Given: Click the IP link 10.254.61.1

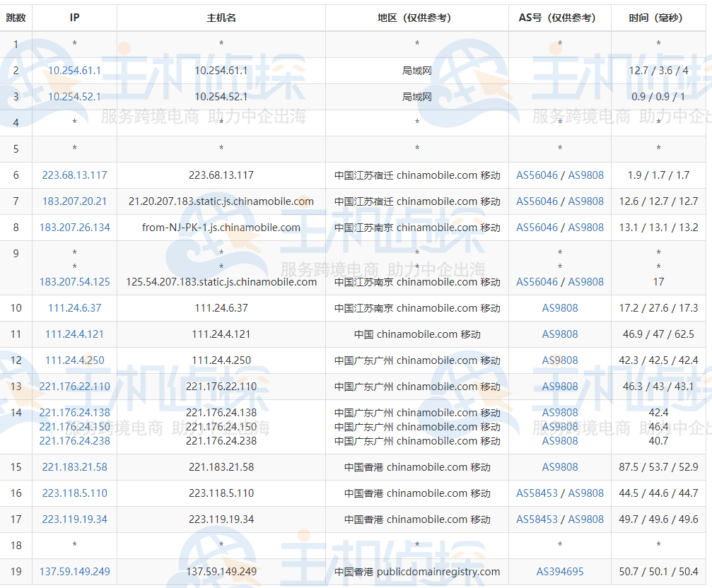Looking at the screenshot, I should 74,71.
